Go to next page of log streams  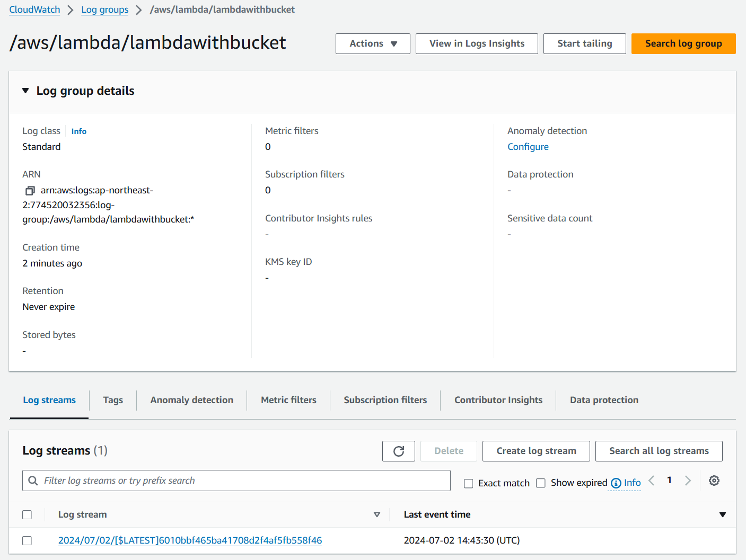pos(688,481)
